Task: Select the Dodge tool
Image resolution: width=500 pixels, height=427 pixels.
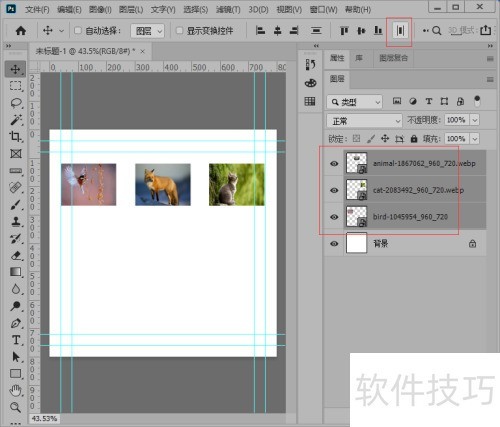Action: (16, 306)
